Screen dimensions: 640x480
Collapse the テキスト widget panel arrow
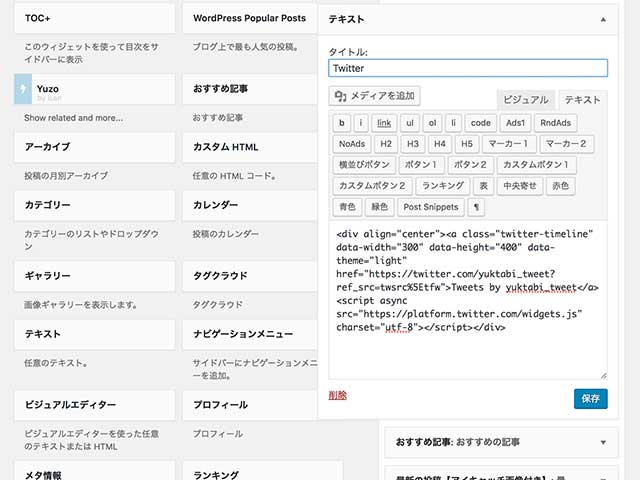(x=603, y=19)
